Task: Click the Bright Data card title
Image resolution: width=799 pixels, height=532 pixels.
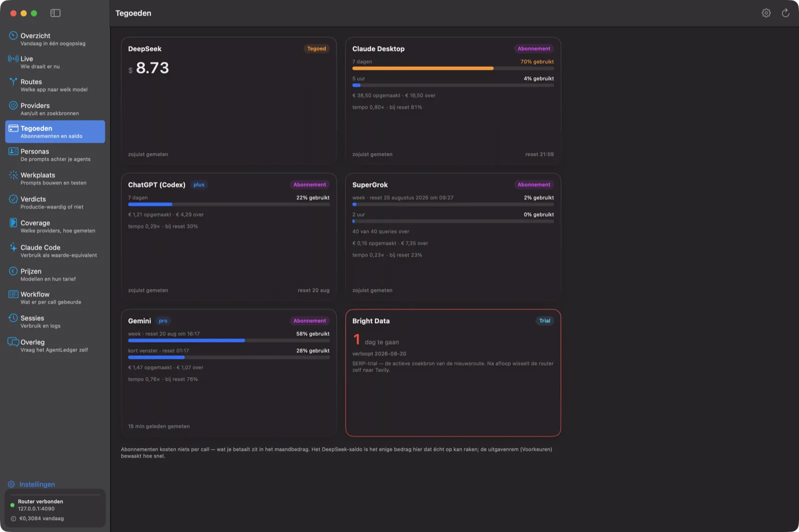Action: tap(371, 321)
